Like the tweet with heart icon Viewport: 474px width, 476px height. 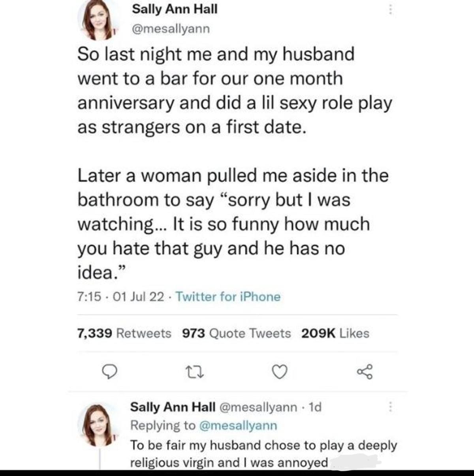280,372
